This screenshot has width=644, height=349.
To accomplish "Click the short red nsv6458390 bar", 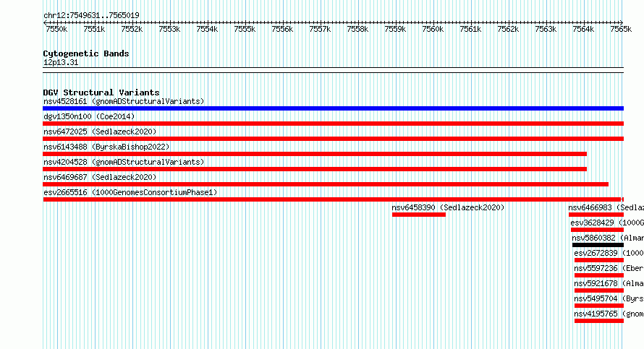I will (x=419, y=215).
